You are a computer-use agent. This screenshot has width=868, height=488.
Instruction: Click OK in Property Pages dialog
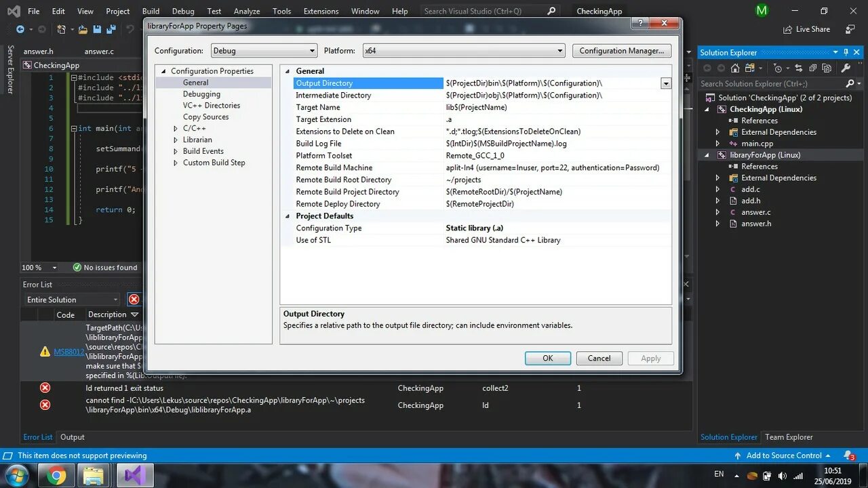click(548, 359)
